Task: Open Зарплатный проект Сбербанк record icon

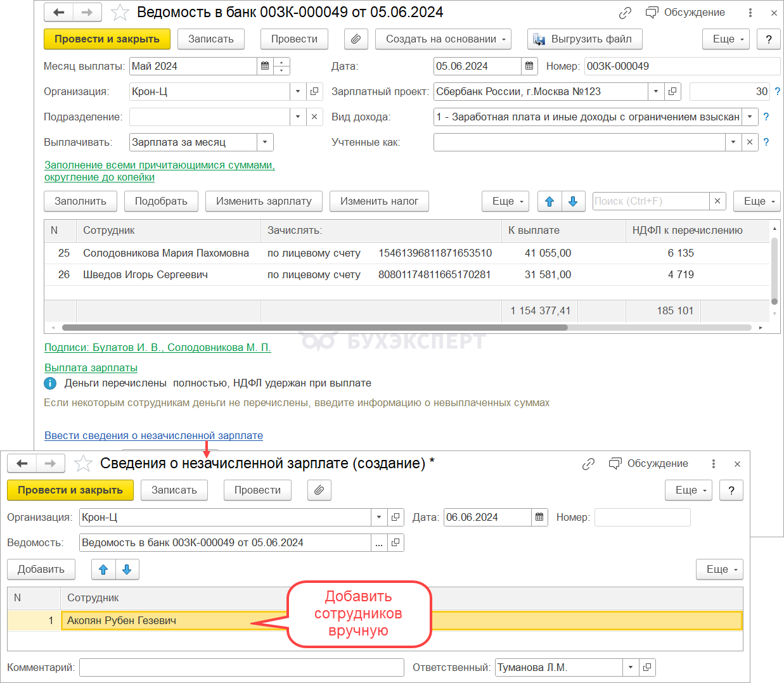Action: pos(672,91)
